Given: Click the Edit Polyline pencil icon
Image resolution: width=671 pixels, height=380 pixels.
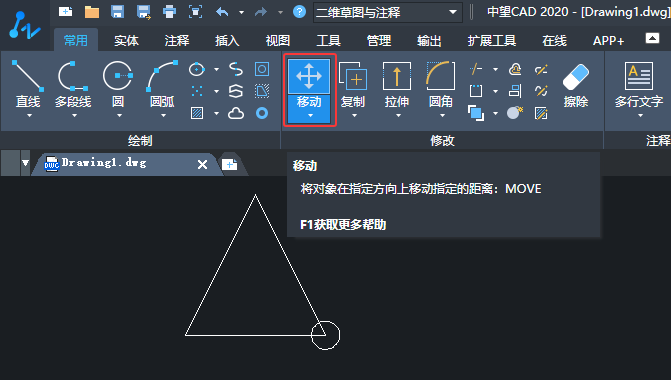Looking at the screenshot, I should (541, 69).
